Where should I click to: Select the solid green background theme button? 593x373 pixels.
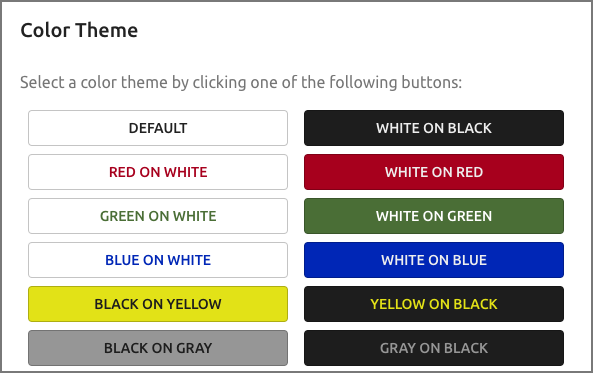tap(434, 216)
